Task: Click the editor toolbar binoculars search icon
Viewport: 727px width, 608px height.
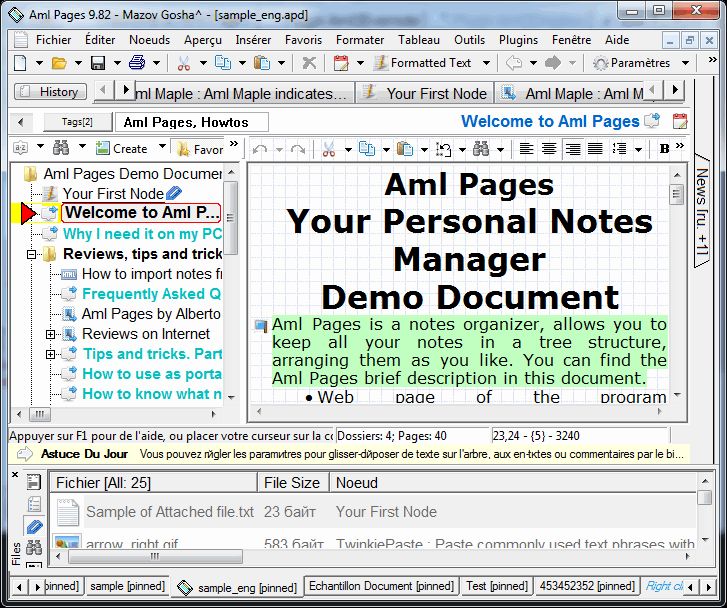Action: coord(481,149)
